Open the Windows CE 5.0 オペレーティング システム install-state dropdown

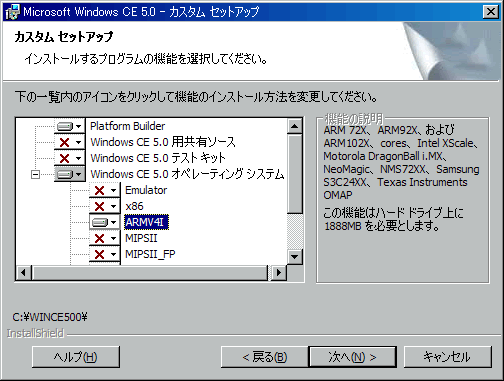[x=69, y=174]
